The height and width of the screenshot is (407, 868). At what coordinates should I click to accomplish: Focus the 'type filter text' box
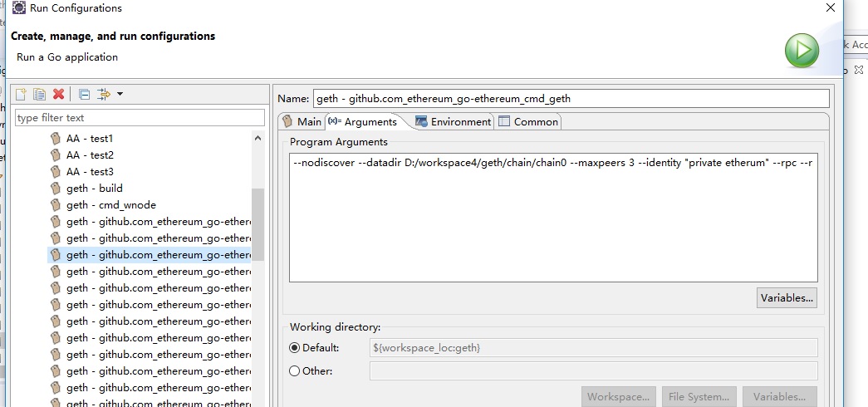click(x=140, y=118)
